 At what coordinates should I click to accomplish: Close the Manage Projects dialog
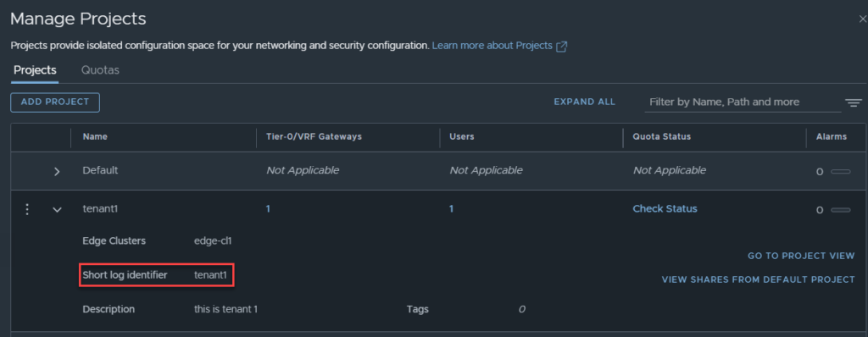862,19
